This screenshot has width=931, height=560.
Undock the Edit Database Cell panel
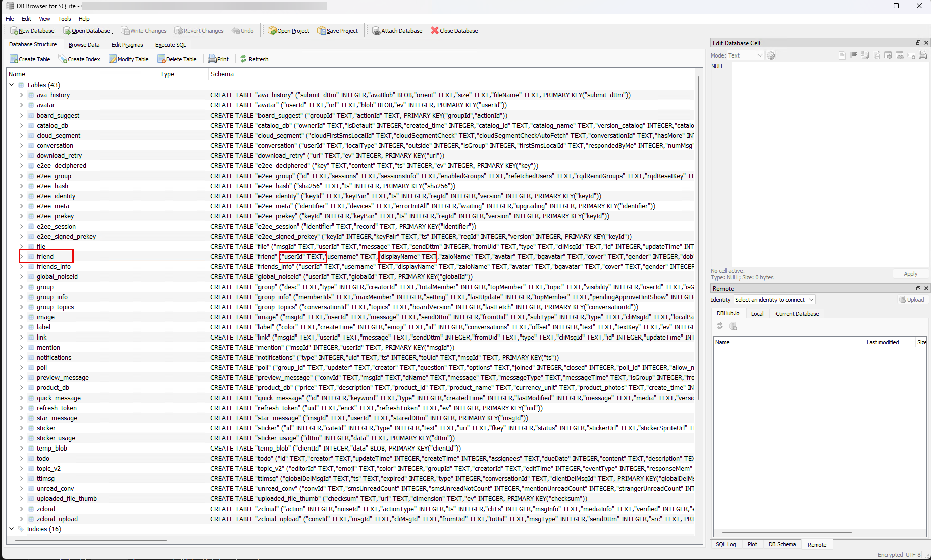(918, 43)
